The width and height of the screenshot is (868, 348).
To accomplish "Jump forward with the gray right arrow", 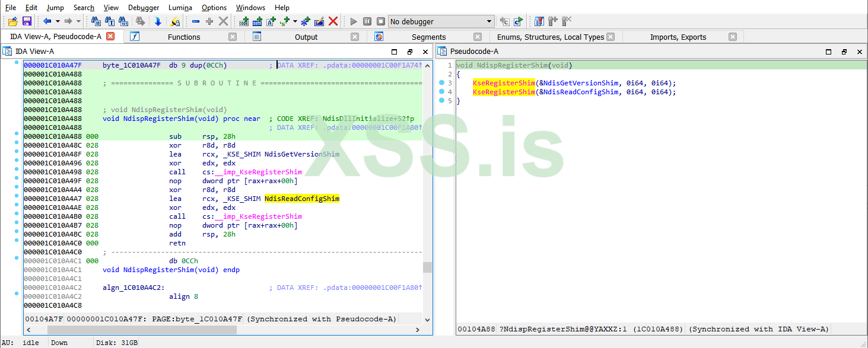I will point(68,21).
